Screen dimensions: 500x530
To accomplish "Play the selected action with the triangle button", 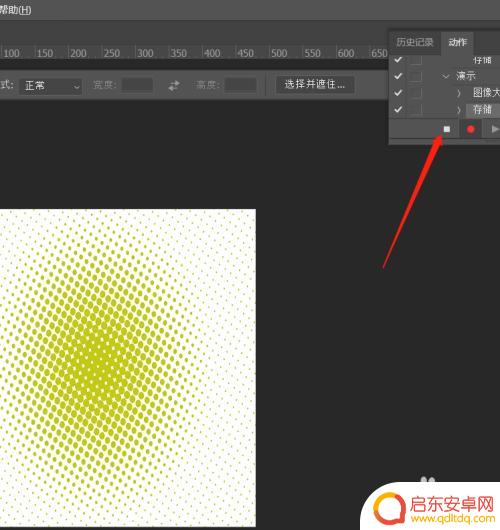I will 495,129.
